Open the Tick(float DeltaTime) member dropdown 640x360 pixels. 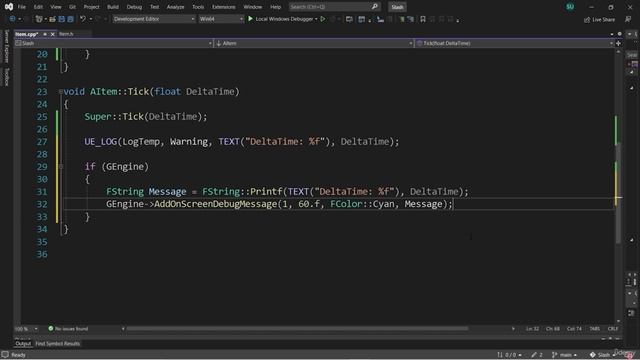(514, 43)
